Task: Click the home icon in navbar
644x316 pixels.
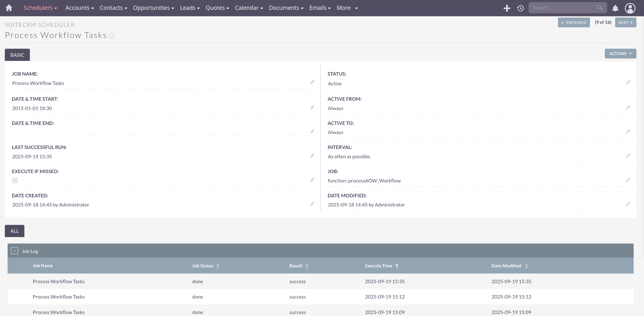Action: tap(9, 8)
